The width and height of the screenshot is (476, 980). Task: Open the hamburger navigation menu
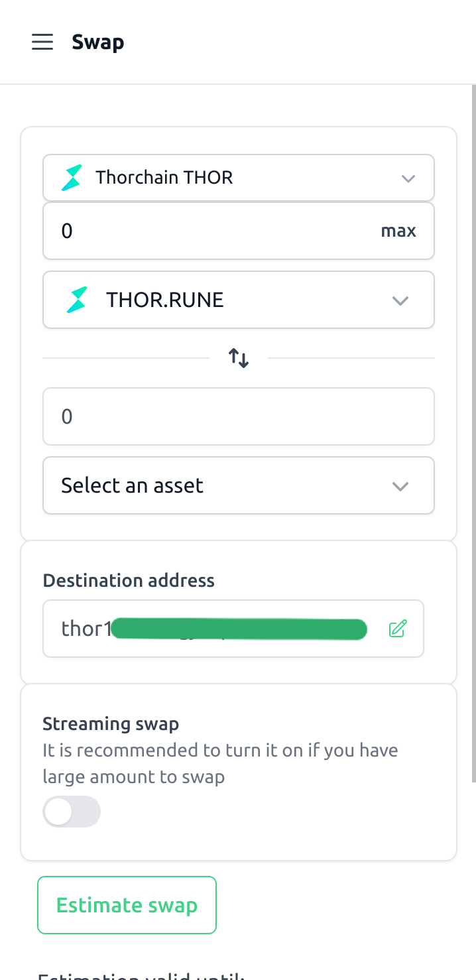42,42
